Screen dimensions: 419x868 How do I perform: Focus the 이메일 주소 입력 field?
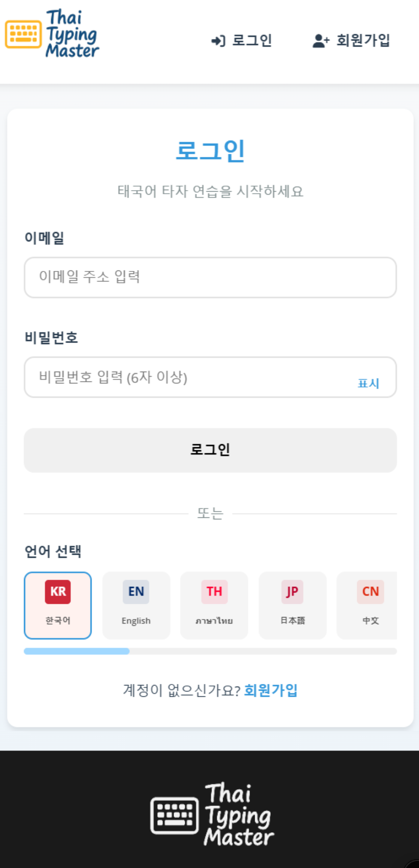click(210, 278)
